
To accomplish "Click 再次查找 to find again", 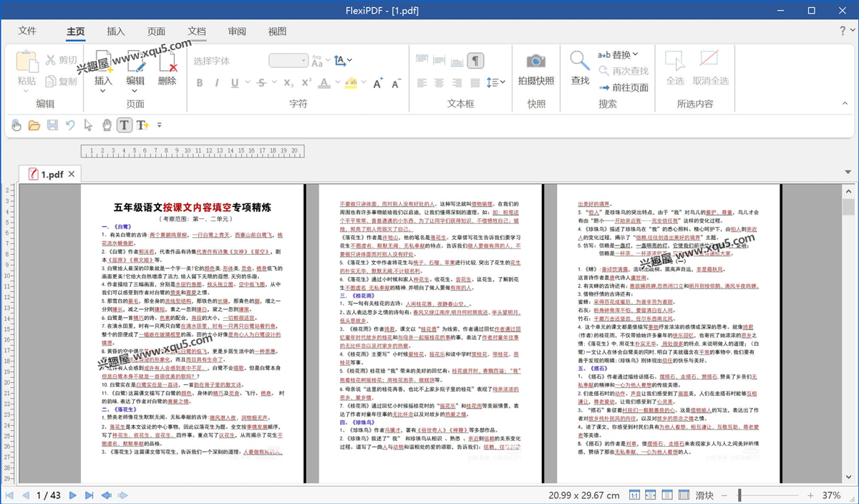I will pos(623,72).
